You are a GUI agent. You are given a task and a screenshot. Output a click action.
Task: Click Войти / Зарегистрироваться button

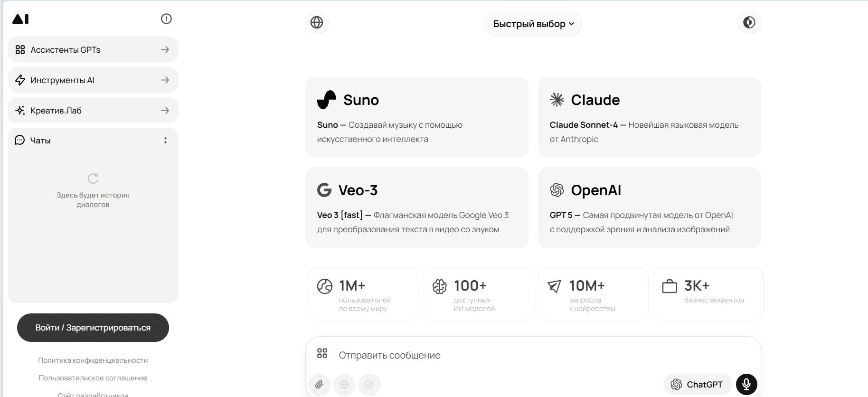click(93, 328)
